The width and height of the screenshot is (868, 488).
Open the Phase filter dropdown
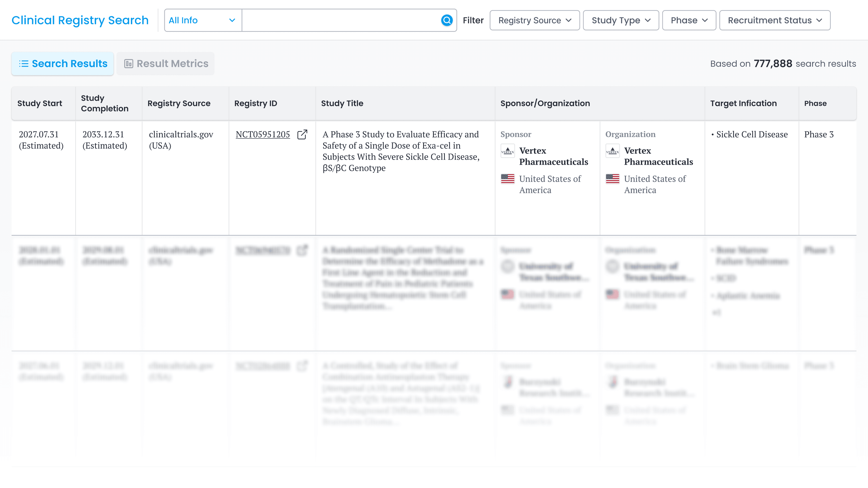[x=689, y=20]
